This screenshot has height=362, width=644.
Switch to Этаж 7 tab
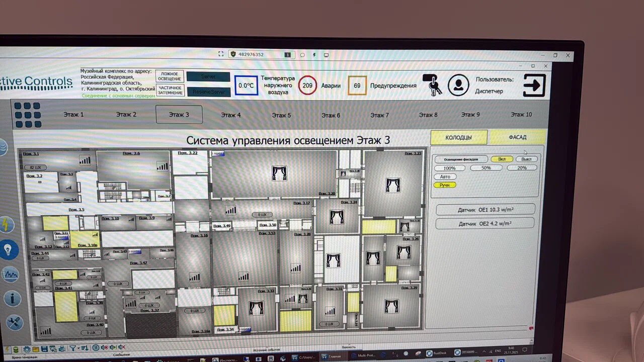click(379, 115)
